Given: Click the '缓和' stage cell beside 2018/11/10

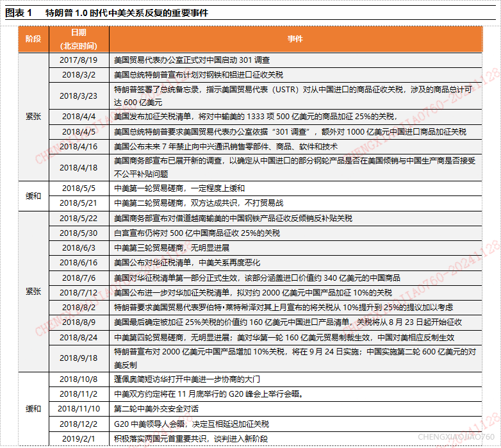Looking at the screenshot, I should click(33, 409).
